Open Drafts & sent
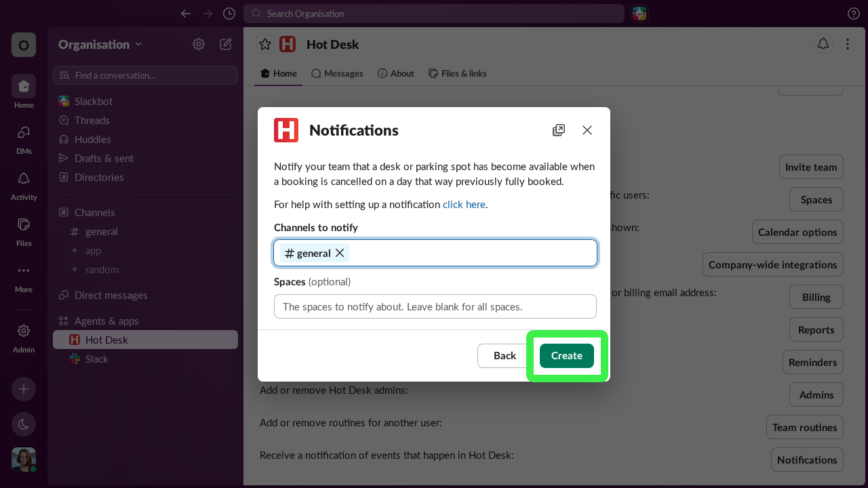 pos(145,158)
